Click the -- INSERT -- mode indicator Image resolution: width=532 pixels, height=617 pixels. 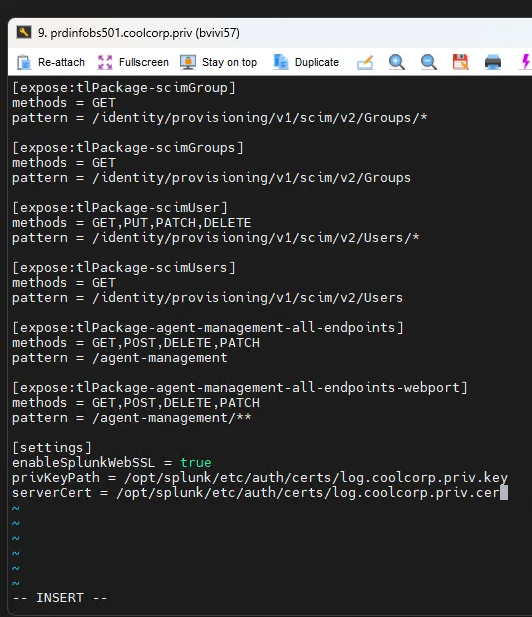pos(60,598)
